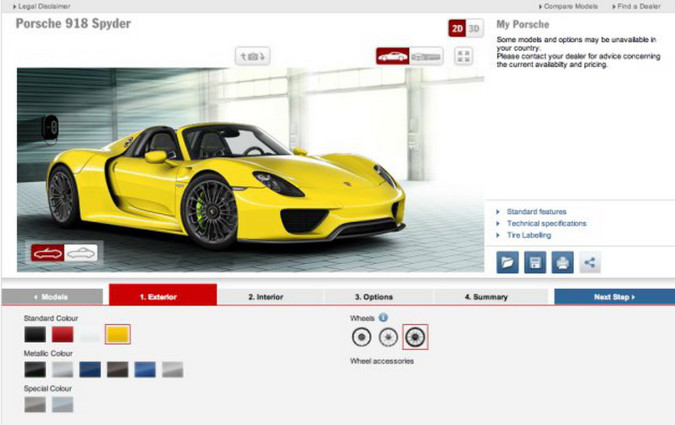Expand Technical specifications section
This screenshot has height=425, width=675.
[546, 223]
